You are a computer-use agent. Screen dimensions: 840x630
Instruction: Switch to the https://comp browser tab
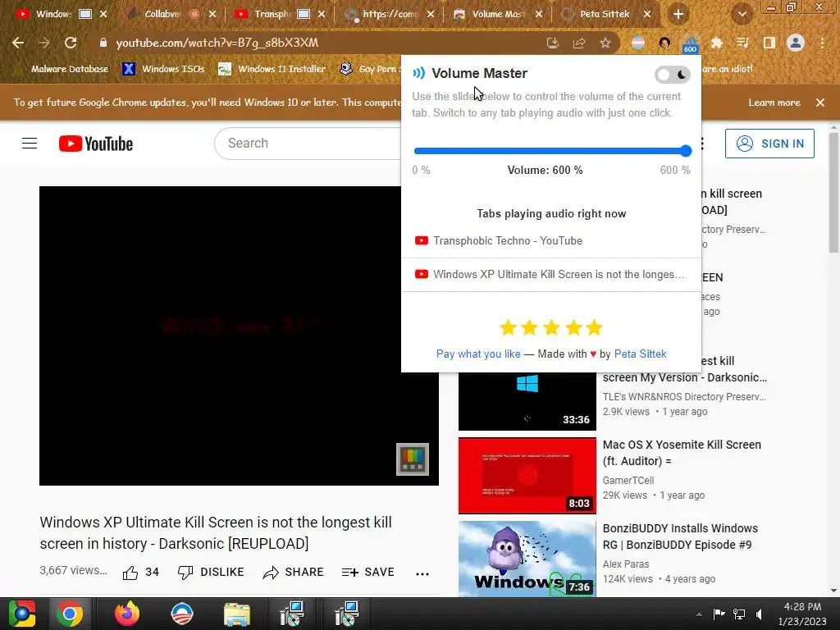388,14
